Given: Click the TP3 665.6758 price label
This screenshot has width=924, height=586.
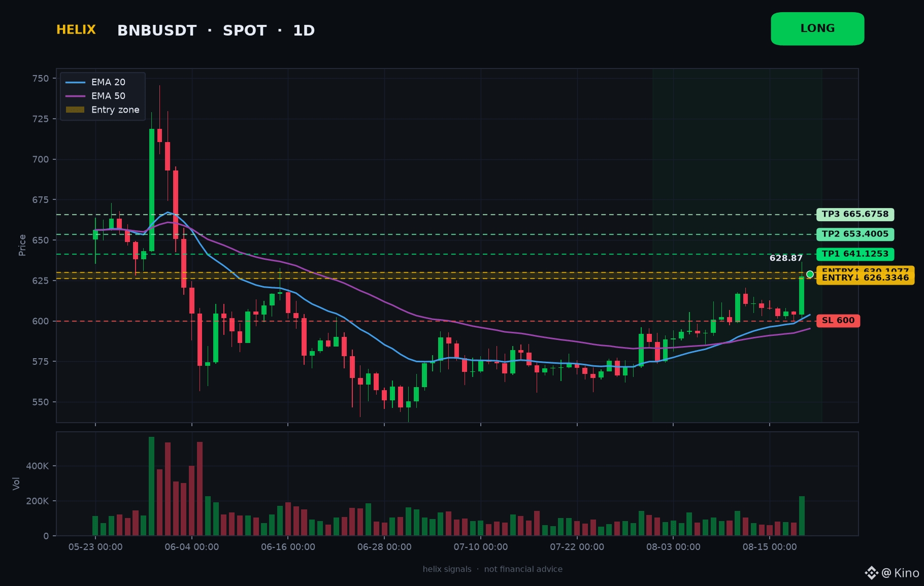Looking at the screenshot, I should pyautogui.click(x=855, y=214).
